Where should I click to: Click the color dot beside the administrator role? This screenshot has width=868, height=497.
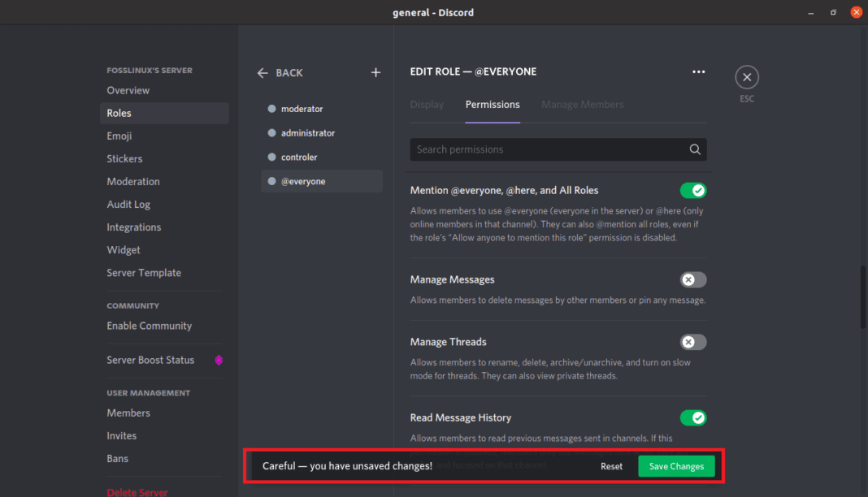point(271,132)
